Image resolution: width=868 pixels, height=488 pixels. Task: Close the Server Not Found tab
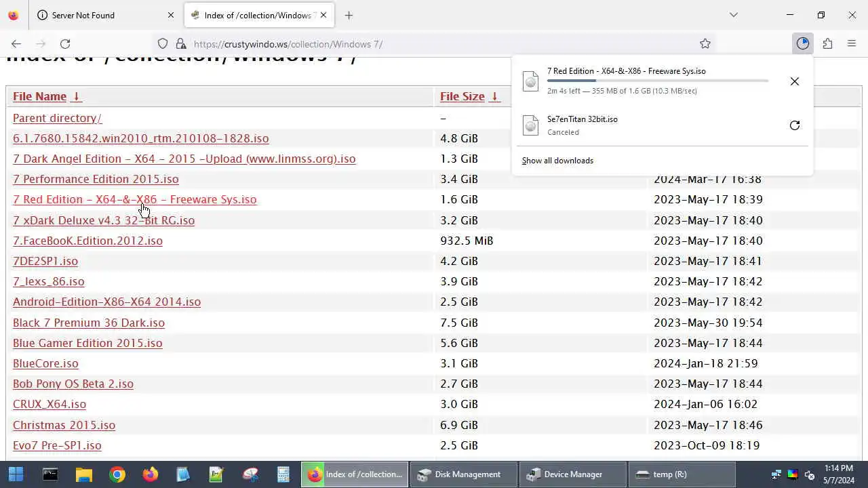tap(171, 15)
